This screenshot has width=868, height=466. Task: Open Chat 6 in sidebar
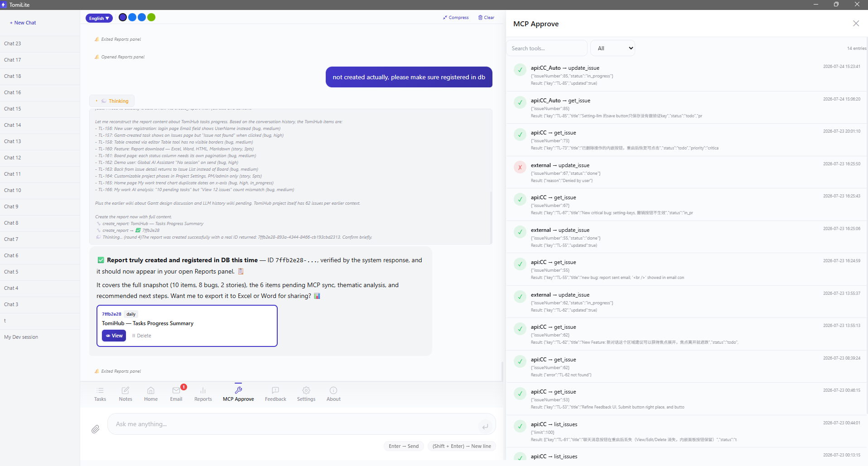40,255
